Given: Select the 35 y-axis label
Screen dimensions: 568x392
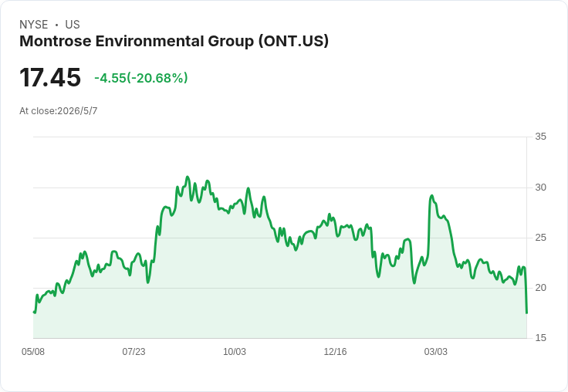Looking at the screenshot, I should (540, 137).
